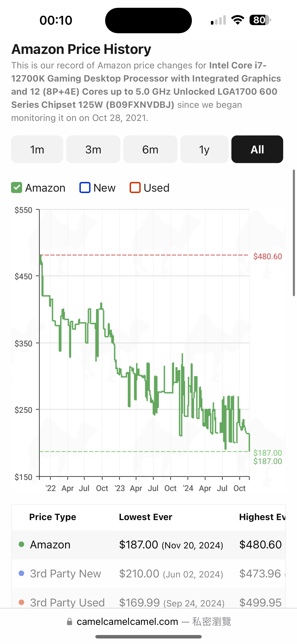This screenshot has width=297, height=644.
Task: Enable the Used price checkbox
Action: pyautogui.click(x=135, y=187)
